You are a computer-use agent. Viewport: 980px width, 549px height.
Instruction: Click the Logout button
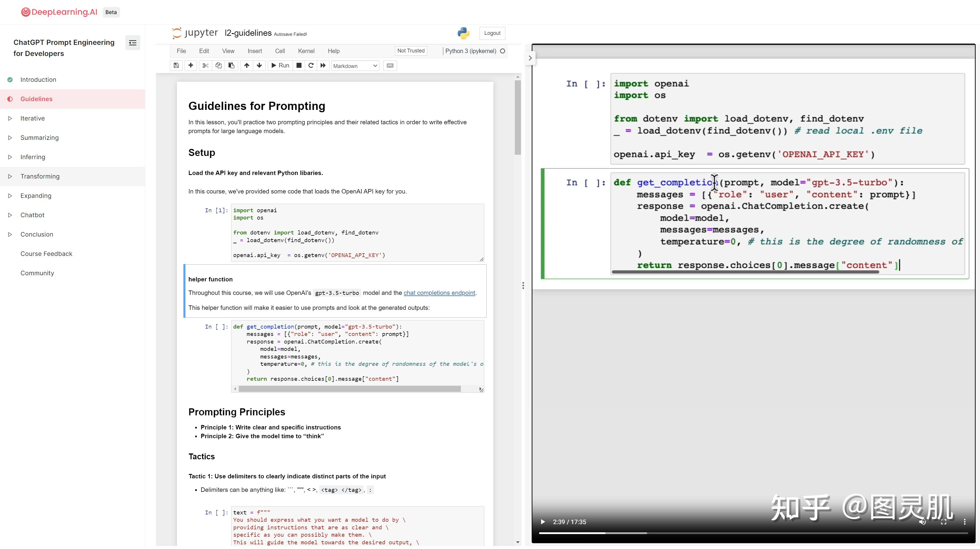point(492,33)
